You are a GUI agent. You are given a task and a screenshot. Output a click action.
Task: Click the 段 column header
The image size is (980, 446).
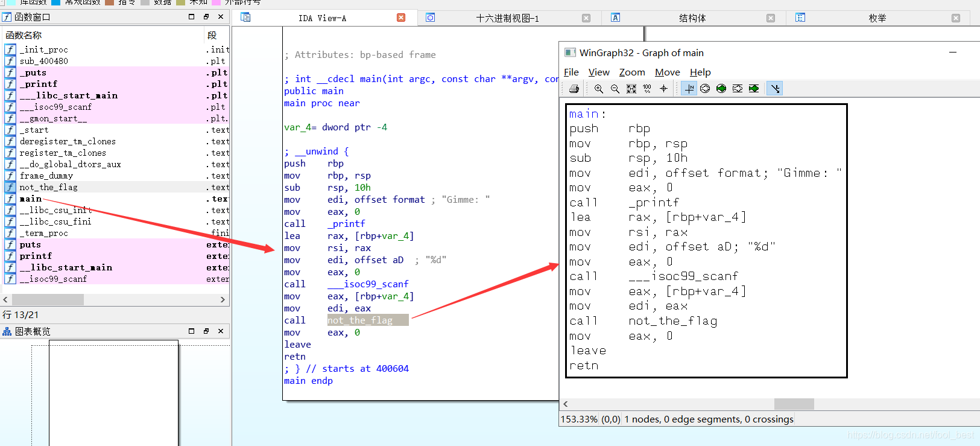217,35
